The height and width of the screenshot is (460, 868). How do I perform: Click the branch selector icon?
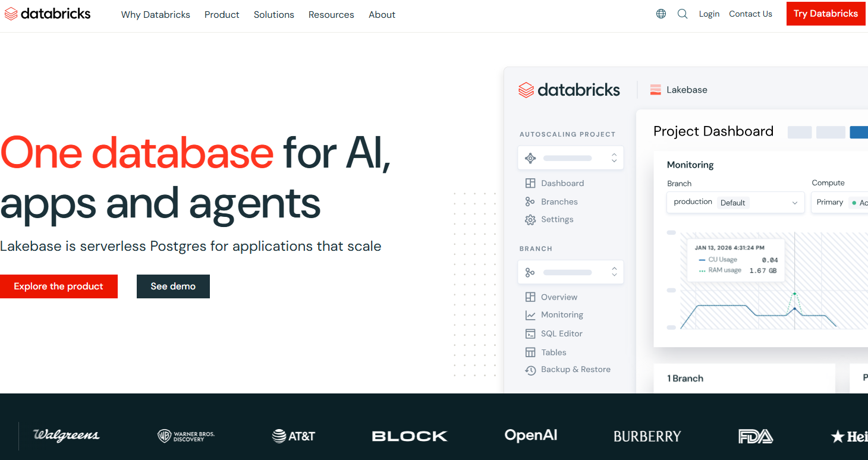(530, 272)
